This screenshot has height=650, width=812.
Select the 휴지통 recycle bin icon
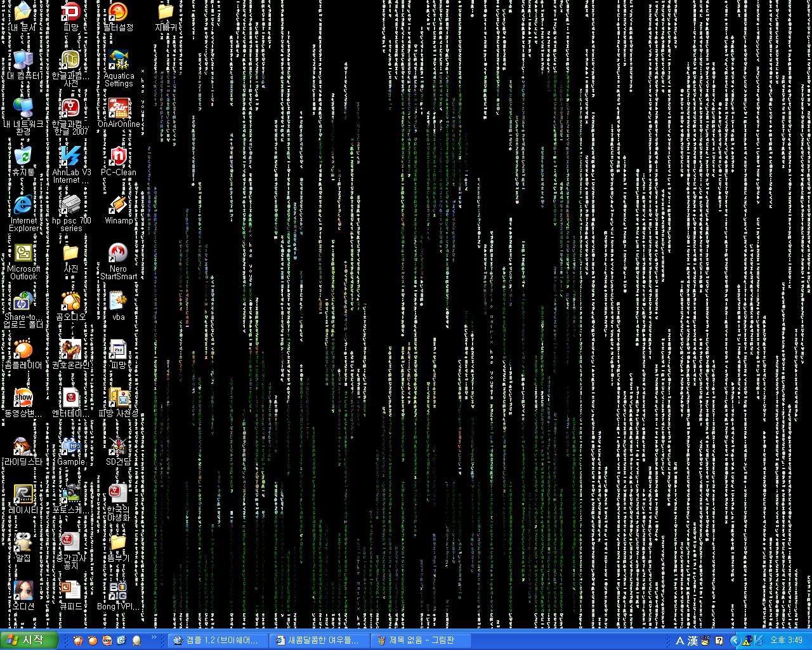pyautogui.click(x=23, y=161)
